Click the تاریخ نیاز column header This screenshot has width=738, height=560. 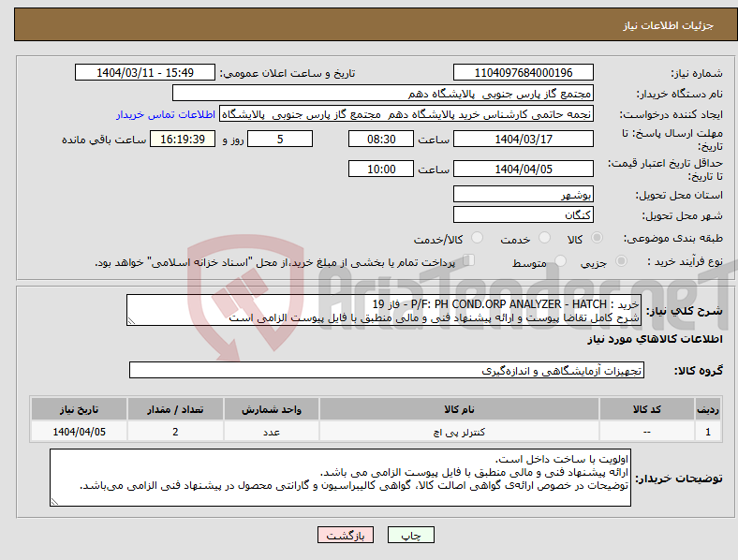click(79, 409)
